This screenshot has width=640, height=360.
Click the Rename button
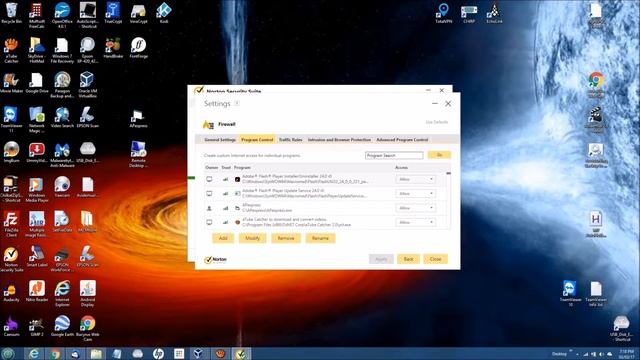pos(320,238)
